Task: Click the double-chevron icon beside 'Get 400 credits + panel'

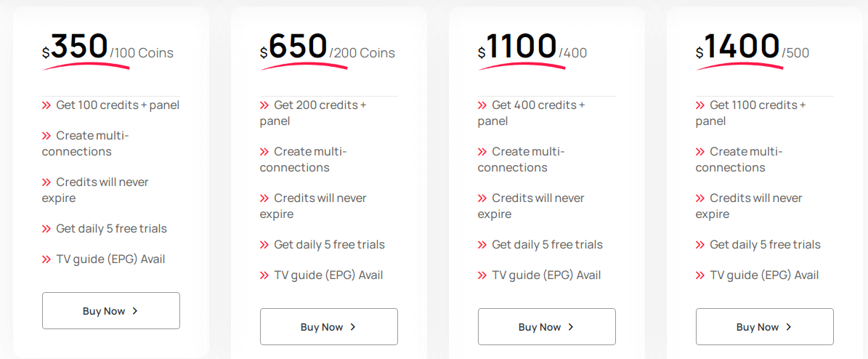Action: tap(482, 105)
